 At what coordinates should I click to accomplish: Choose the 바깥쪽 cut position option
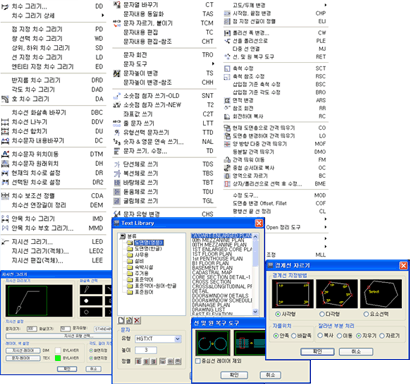[294, 336]
